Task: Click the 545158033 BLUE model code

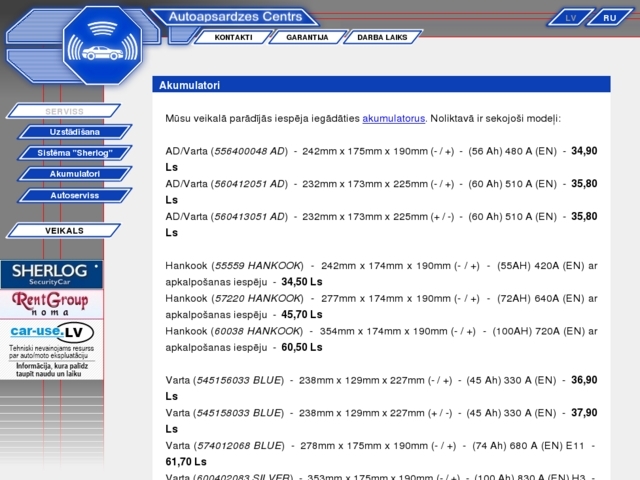Action: click(239, 413)
